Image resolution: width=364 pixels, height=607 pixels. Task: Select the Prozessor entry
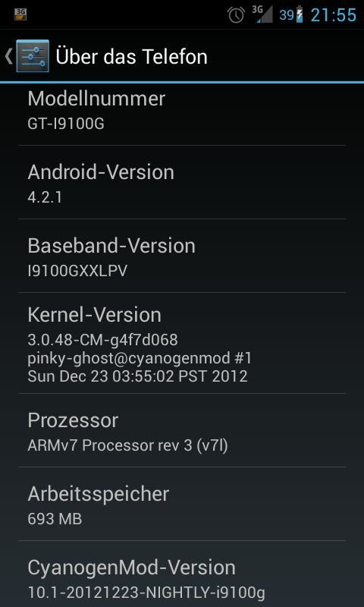point(182,430)
